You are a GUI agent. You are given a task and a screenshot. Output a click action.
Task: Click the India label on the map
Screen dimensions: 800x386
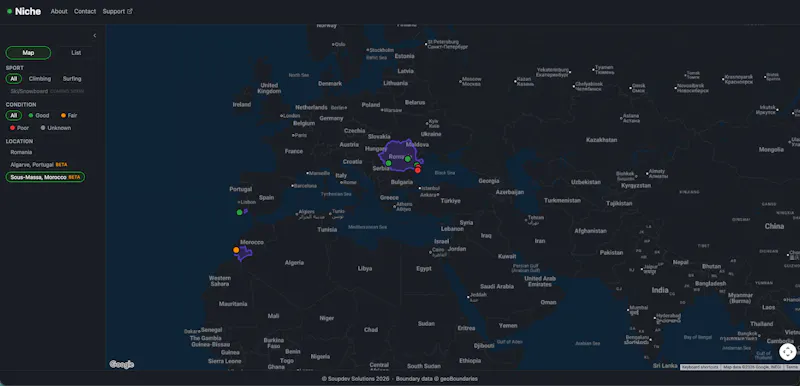click(660, 290)
